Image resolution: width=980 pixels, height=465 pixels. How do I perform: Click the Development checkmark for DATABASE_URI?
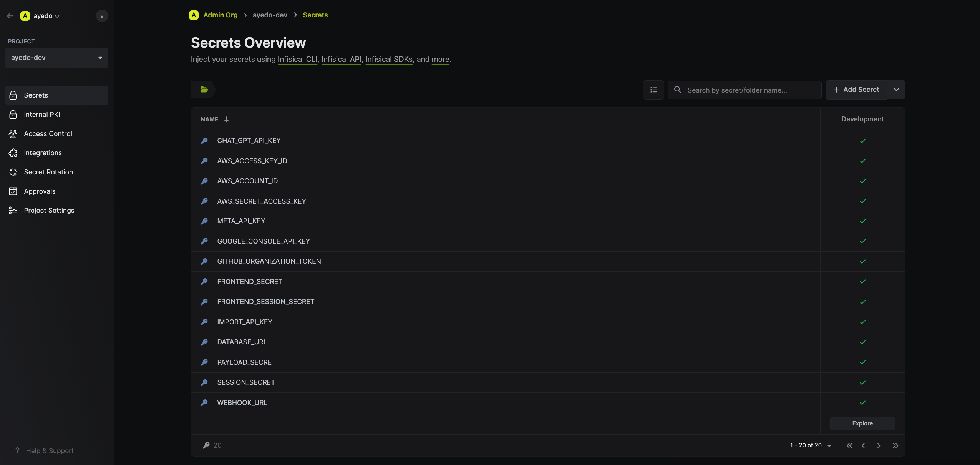click(x=862, y=342)
